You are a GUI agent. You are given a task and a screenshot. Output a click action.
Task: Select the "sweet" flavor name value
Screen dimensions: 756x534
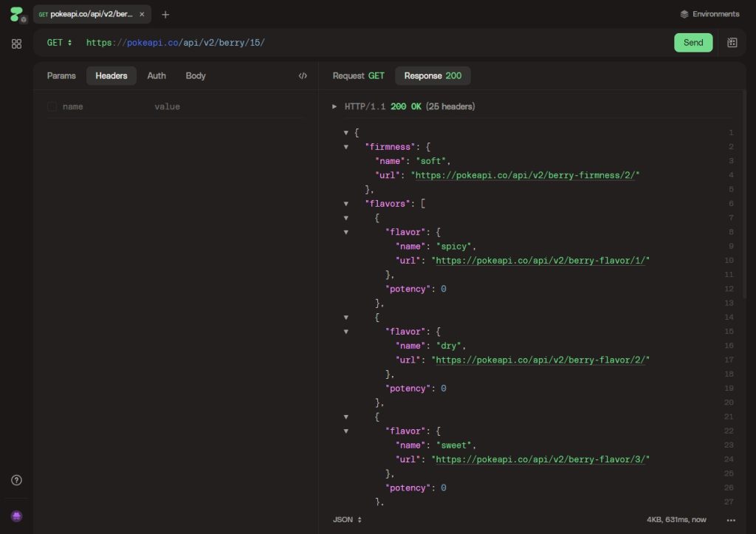[x=453, y=445]
